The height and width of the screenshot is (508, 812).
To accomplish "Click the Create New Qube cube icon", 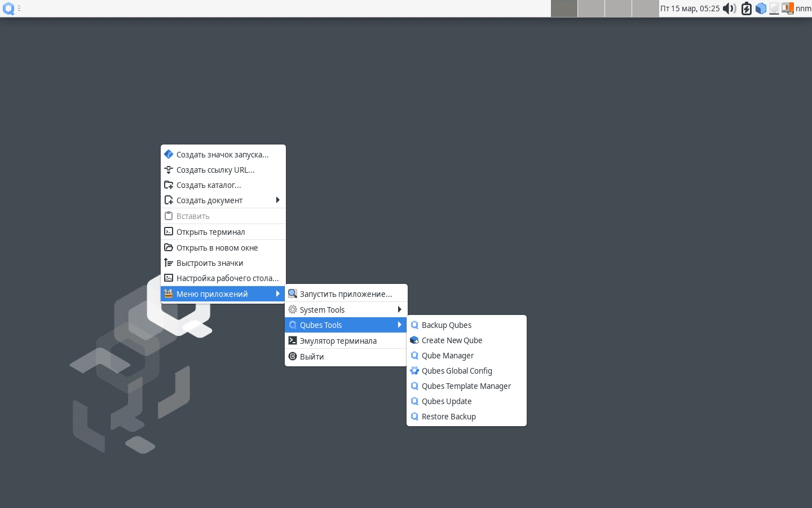I will [x=414, y=340].
